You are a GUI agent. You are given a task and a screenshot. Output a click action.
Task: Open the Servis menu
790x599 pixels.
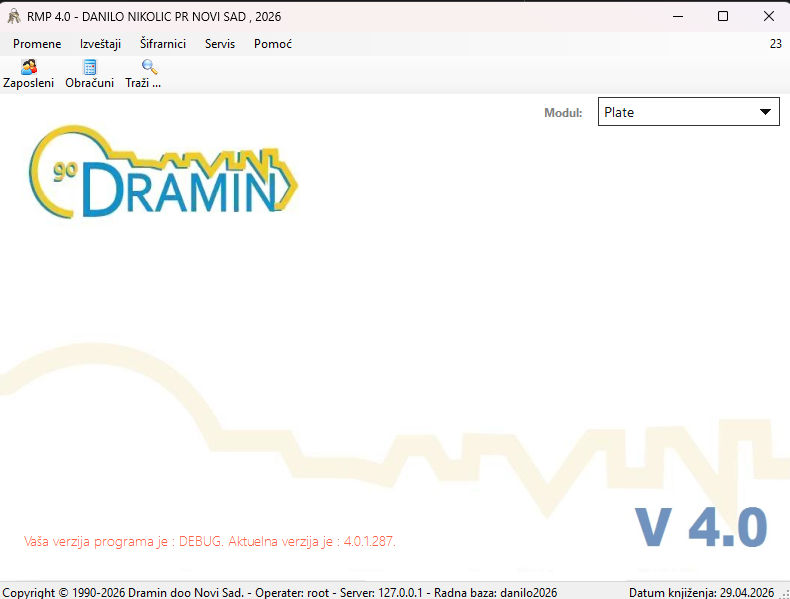(x=220, y=44)
